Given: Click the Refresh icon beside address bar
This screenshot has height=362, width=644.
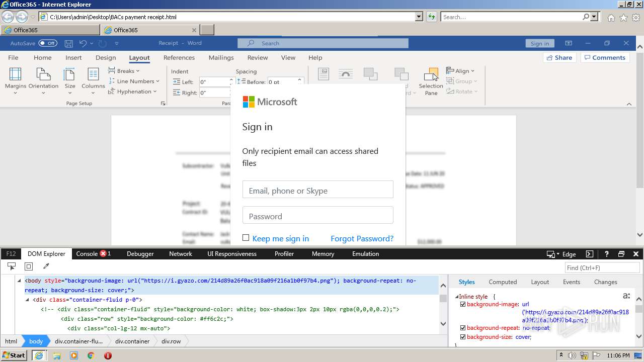Looking at the screenshot, I should tap(432, 17).
